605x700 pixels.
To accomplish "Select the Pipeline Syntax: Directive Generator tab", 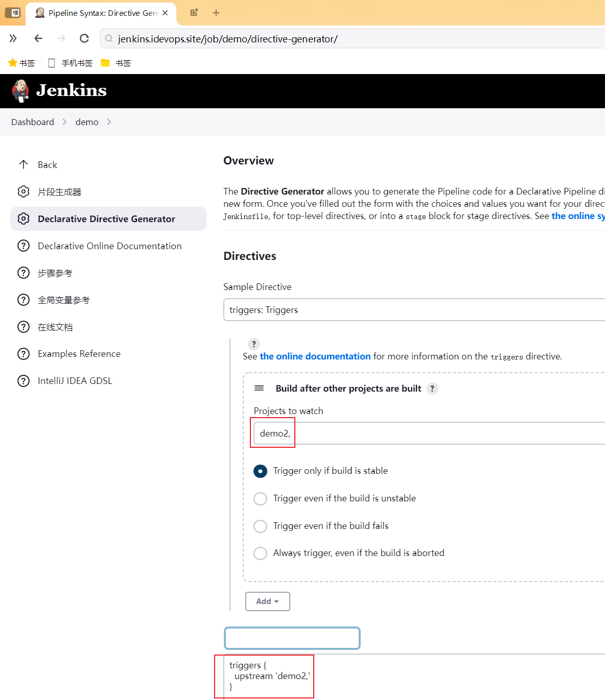I will (x=101, y=13).
